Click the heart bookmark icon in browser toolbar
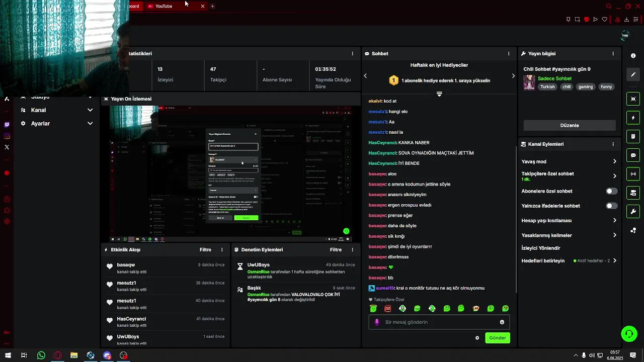 coord(604,20)
